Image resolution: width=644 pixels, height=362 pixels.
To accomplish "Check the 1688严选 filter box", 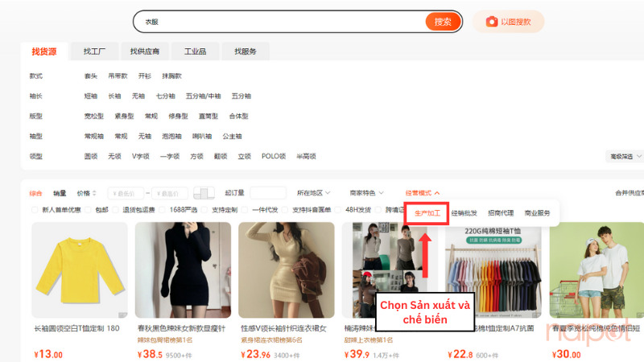I will click(163, 211).
